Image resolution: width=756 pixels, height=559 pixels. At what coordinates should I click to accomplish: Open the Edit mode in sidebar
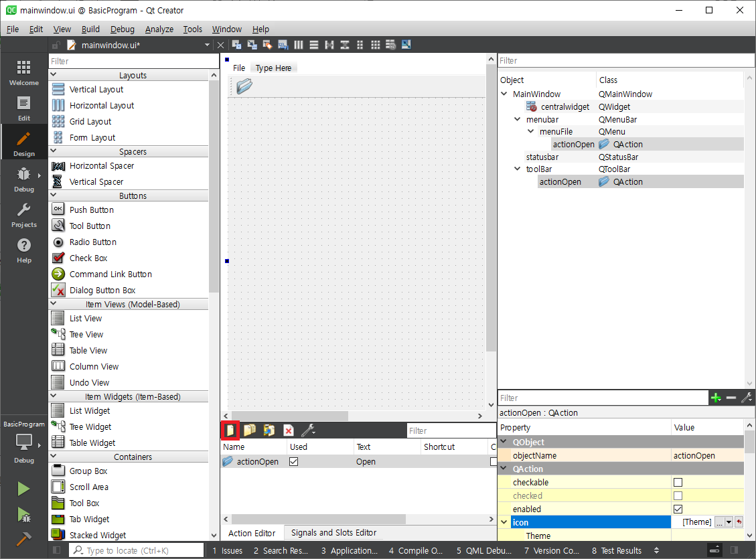(24, 108)
